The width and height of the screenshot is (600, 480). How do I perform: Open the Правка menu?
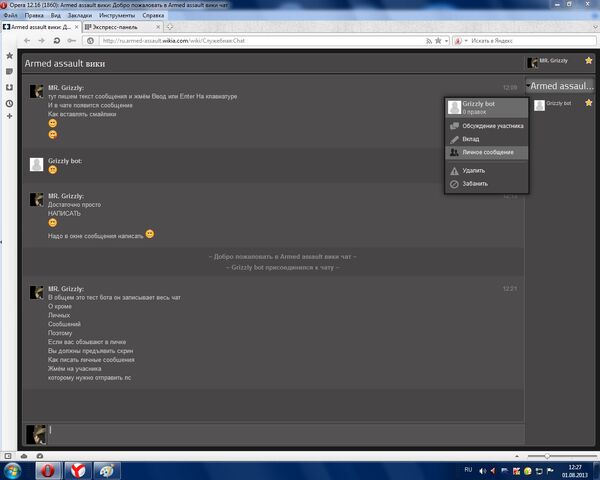click(x=34, y=15)
